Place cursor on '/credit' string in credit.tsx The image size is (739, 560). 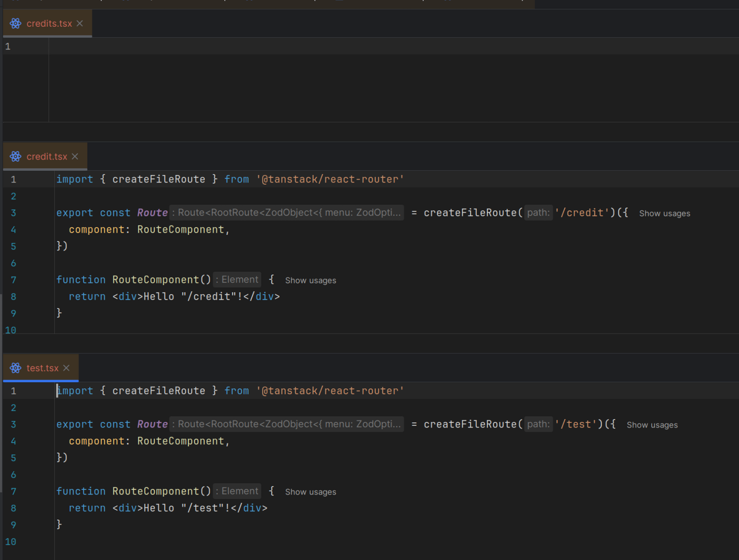tap(582, 213)
